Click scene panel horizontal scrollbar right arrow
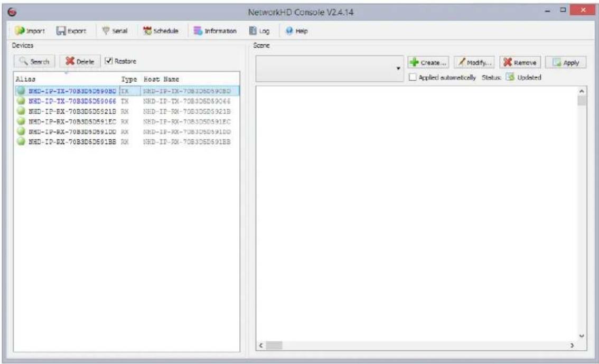Viewport: 599px width, 364px height. click(x=572, y=346)
